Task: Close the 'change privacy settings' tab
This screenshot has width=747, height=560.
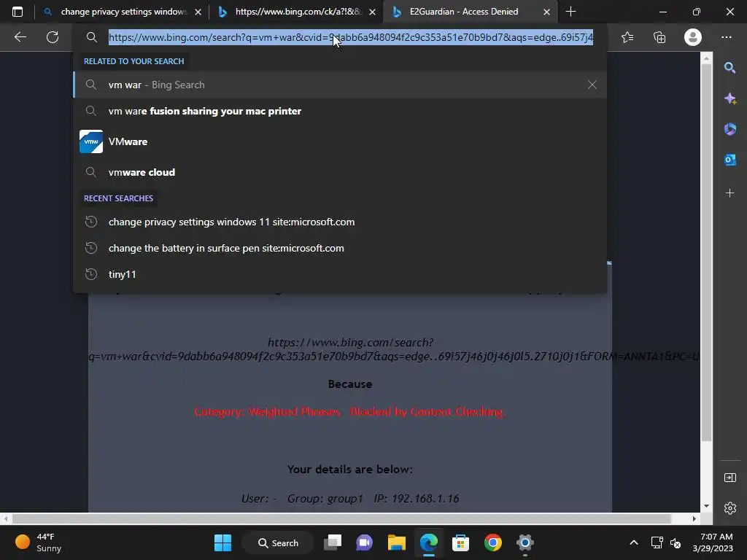Action: [198, 12]
